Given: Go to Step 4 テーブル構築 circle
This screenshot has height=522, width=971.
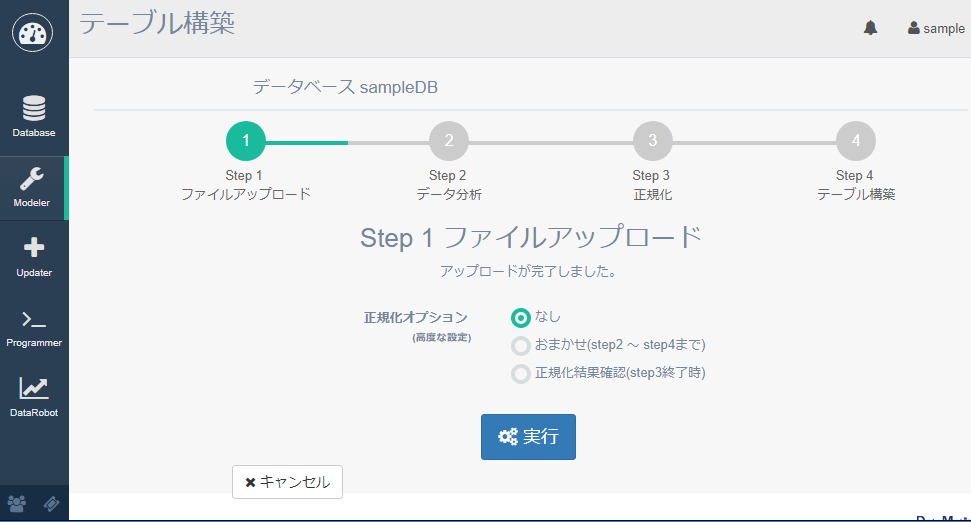Looking at the screenshot, I should pyautogui.click(x=856, y=141).
